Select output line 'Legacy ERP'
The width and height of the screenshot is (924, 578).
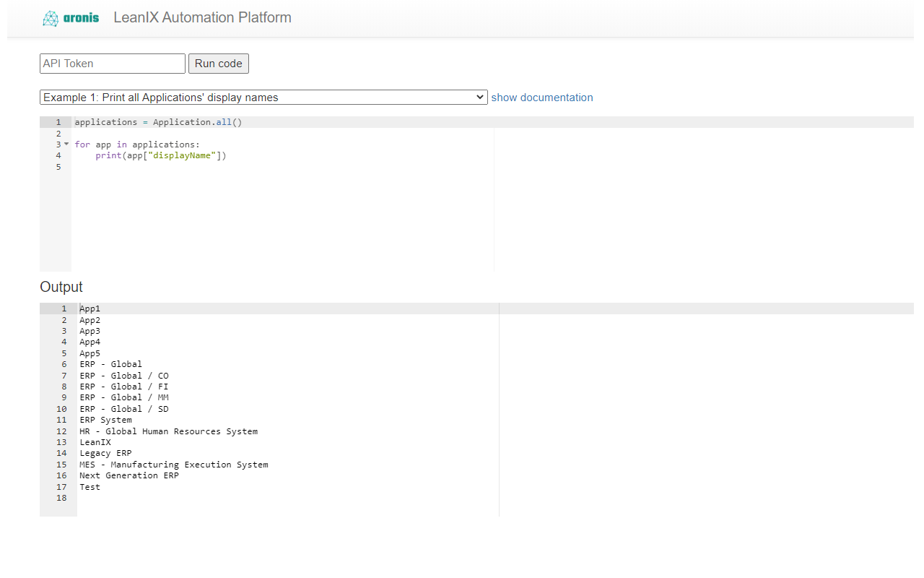pyautogui.click(x=106, y=453)
